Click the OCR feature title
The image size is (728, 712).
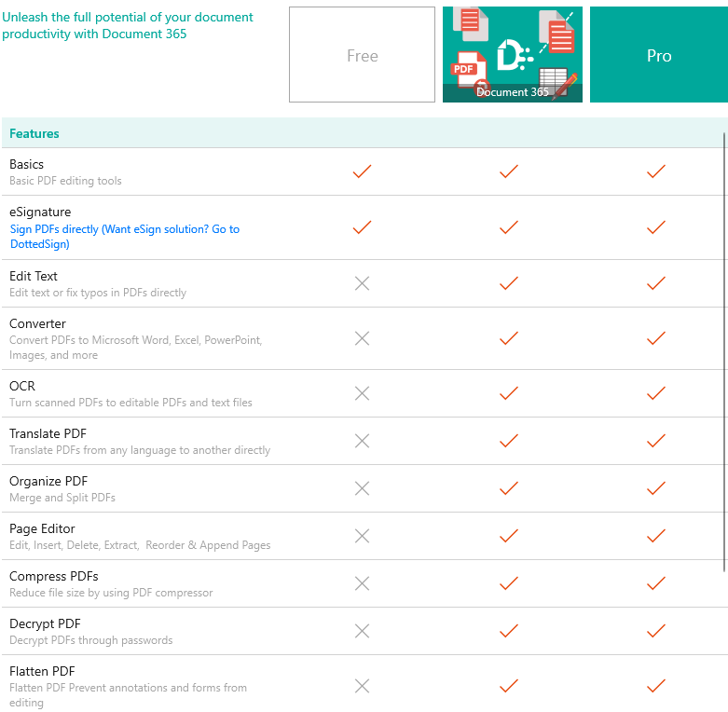point(22,386)
